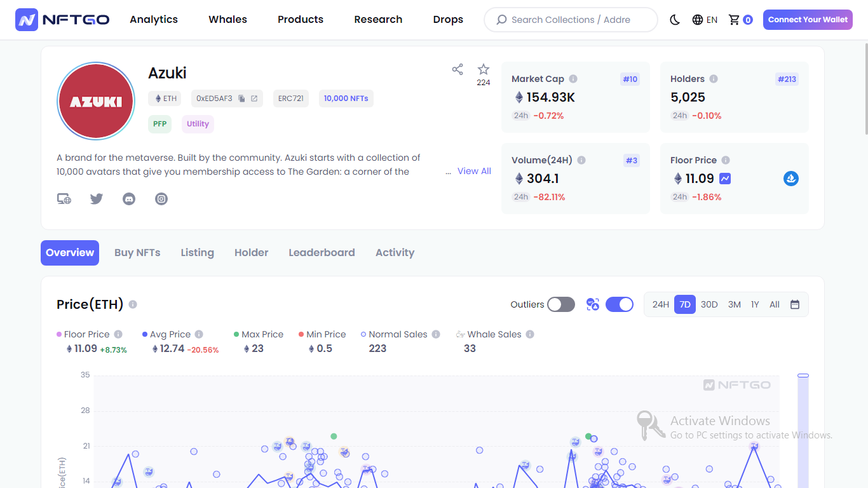The width and height of the screenshot is (868, 488).
Task: Select 30D time range
Action: click(709, 304)
